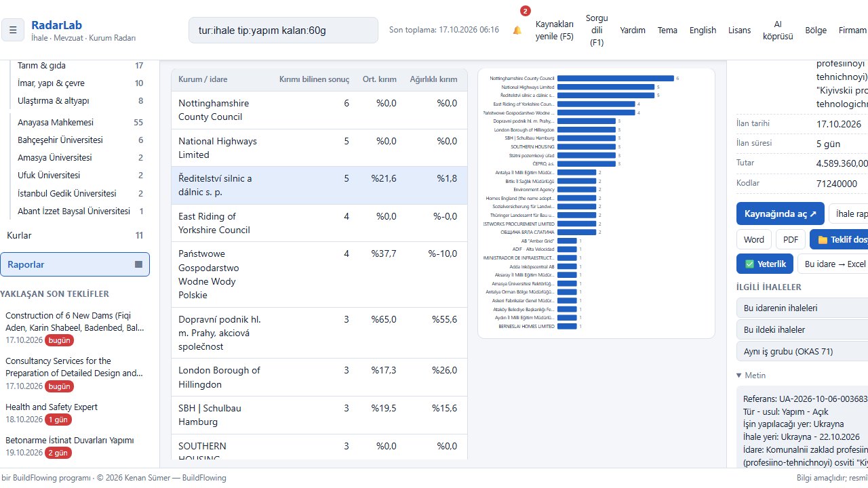The width and height of the screenshot is (868, 488).
Task: Show Aynı iş grubu (OKAS 71) tenders
Action: coord(802,351)
